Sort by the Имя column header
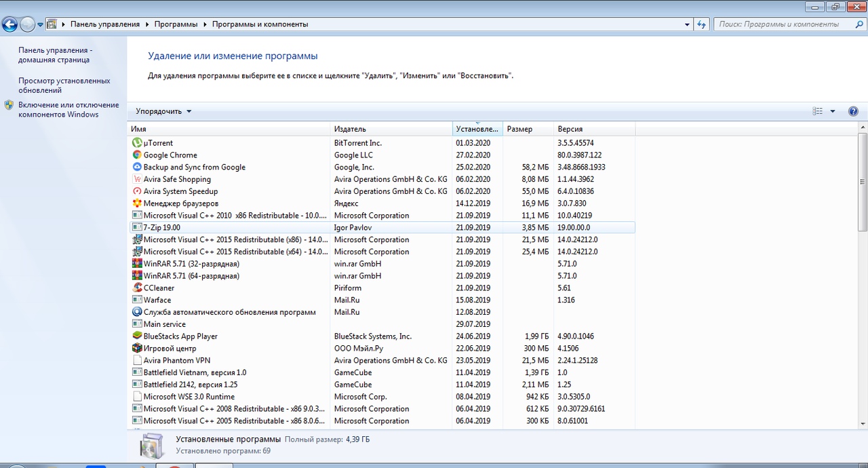868x468 pixels. [x=229, y=129]
